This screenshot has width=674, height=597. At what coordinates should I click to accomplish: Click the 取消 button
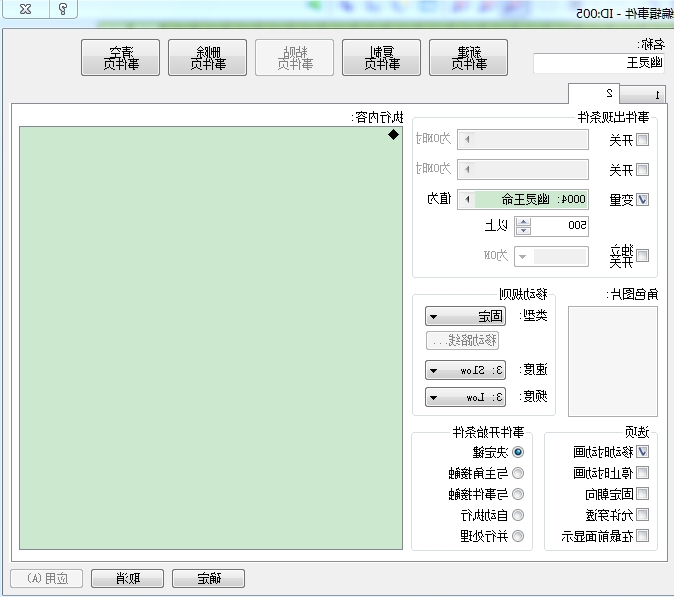pos(128,579)
